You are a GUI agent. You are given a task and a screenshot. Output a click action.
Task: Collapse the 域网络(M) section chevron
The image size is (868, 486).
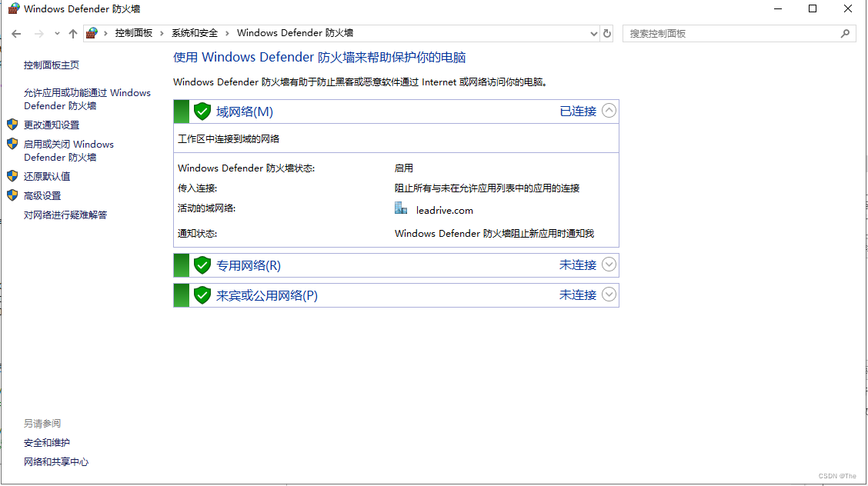pos(609,111)
